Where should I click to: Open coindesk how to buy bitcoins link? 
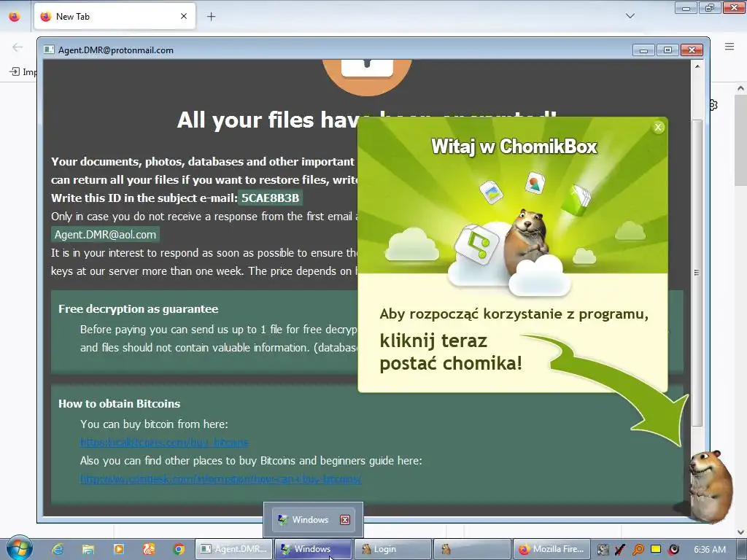pyautogui.click(x=220, y=478)
